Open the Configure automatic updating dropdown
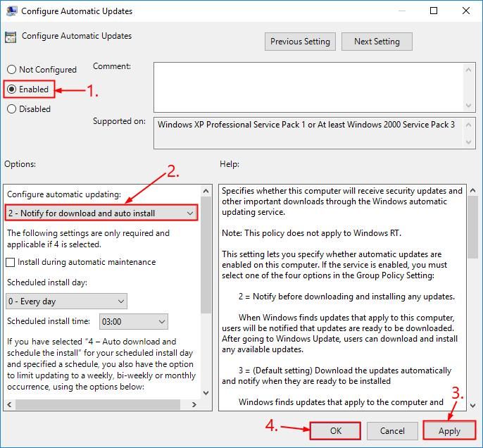 [x=101, y=213]
